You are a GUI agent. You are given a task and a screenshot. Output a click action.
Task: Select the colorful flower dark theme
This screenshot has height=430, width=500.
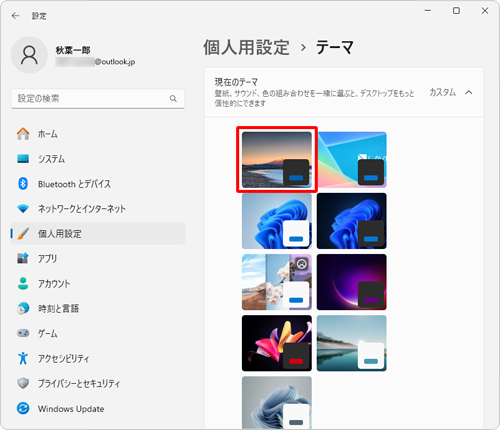[x=277, y=343]
